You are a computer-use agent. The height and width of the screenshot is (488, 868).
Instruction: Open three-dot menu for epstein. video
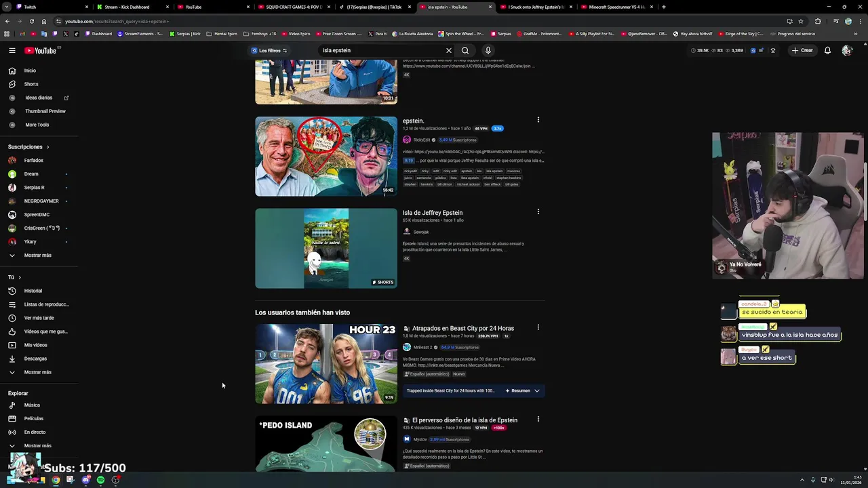click(x=538, y=120)
